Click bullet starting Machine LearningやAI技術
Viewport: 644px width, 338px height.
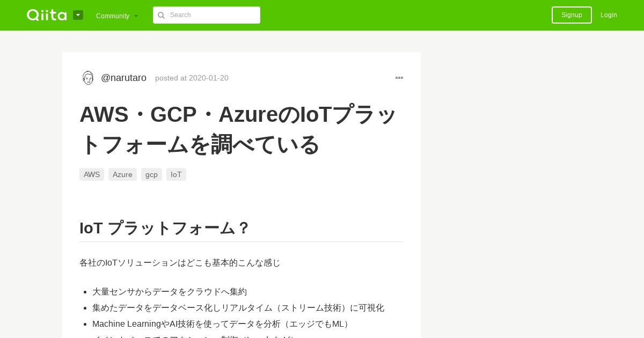(x=222, y=324)
